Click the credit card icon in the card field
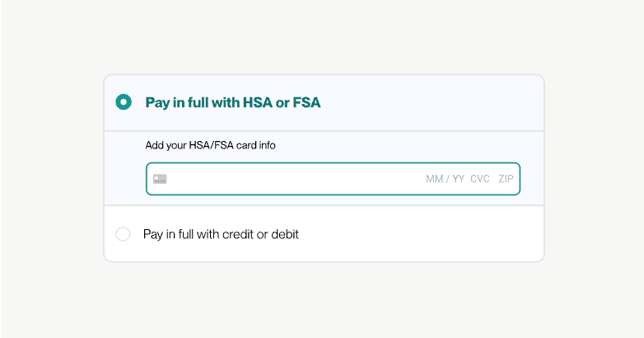The image size is (644, 338). point(160,179)
